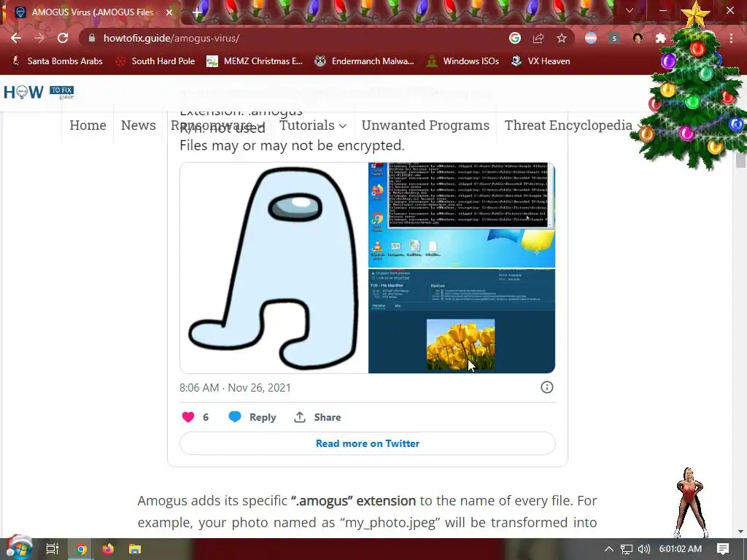Expand the Tutorials dropdown menu
Screen dimensions: 747x560
point(313,125)
